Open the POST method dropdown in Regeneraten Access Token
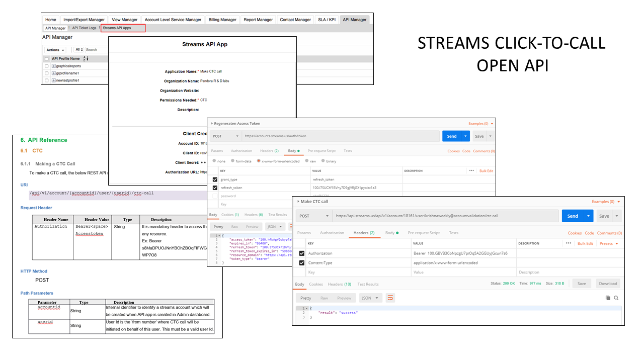Viewport: 644px width, 362px height. 225,136
